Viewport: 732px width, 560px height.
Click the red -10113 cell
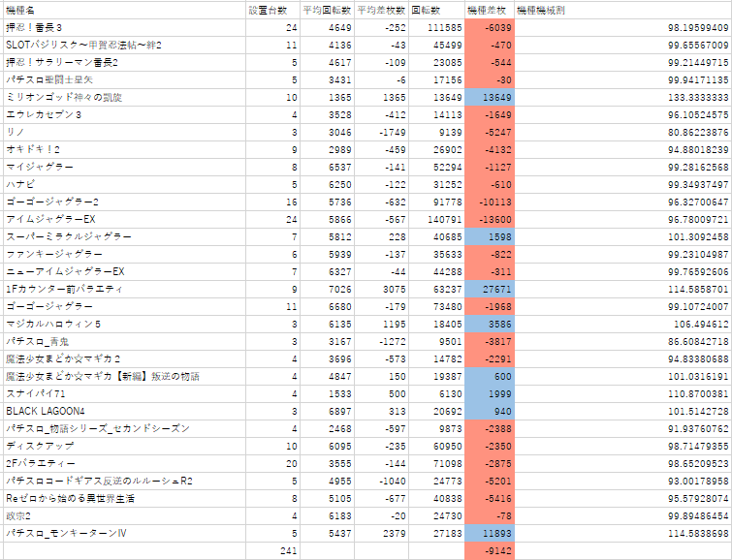point(490,202)
